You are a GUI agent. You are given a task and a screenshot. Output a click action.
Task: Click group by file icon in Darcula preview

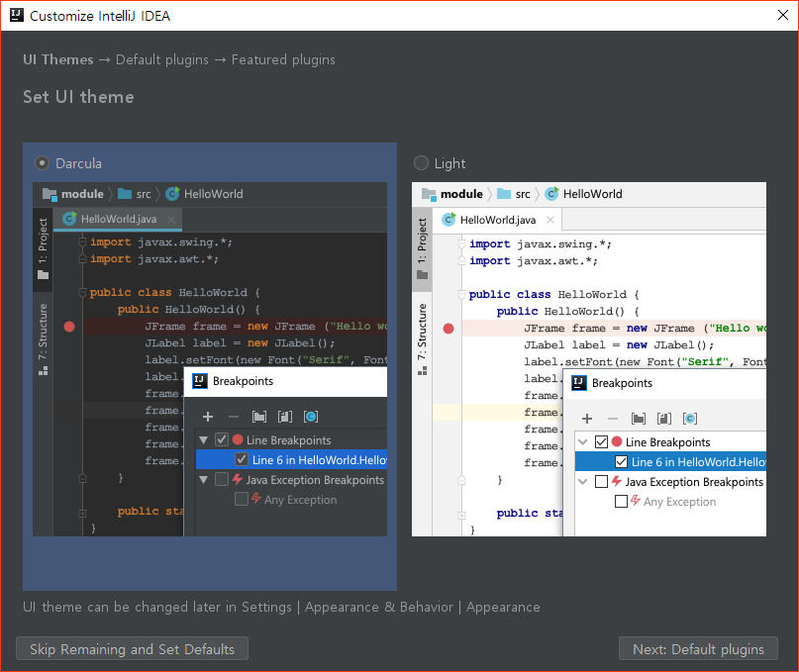pos(285,417)
